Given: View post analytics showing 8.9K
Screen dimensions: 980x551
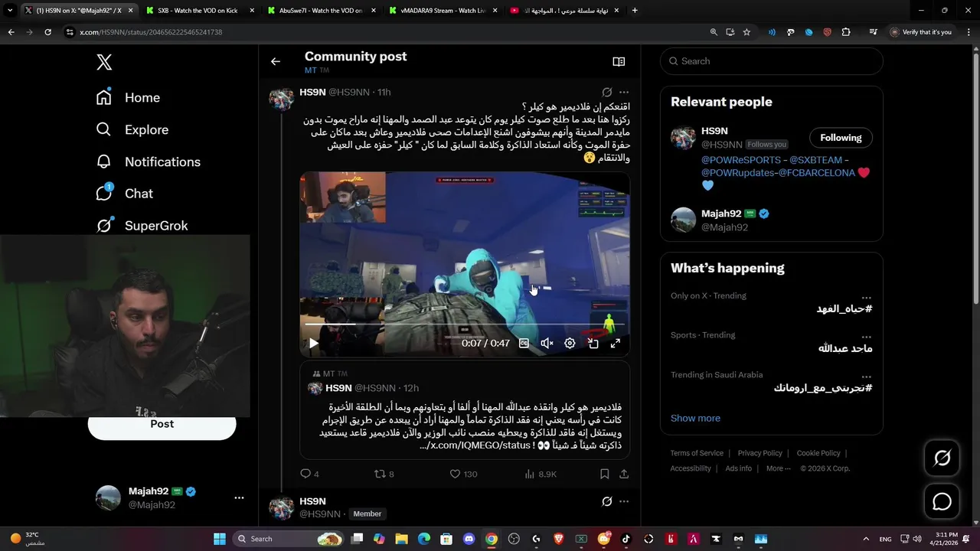Looking at the screenshot, I should pos(541,474).
